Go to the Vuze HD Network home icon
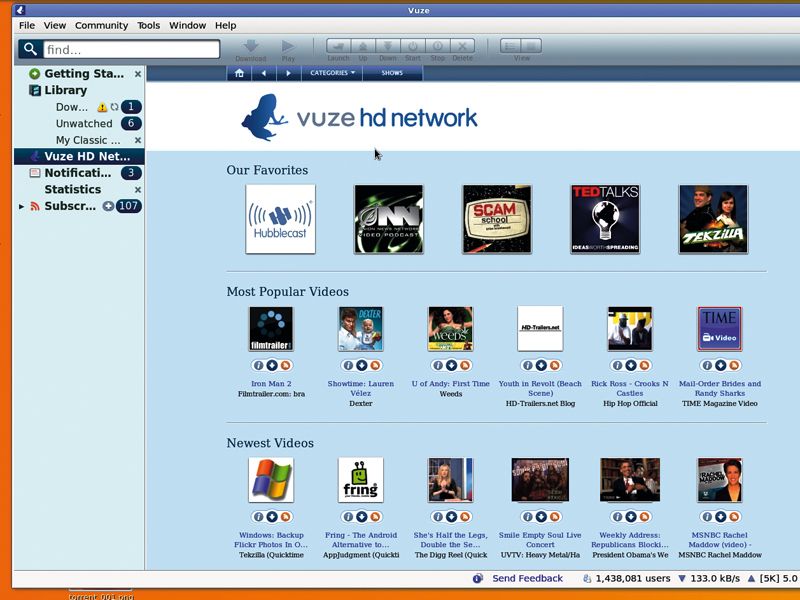Image resolution: width=800 pixels, height=600 pixels. coord(239,73)
